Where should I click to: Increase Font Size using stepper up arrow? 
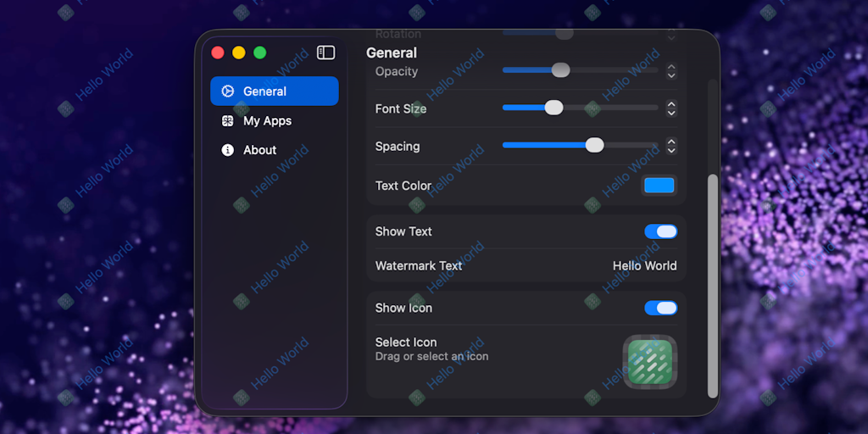tap(671, 104)
